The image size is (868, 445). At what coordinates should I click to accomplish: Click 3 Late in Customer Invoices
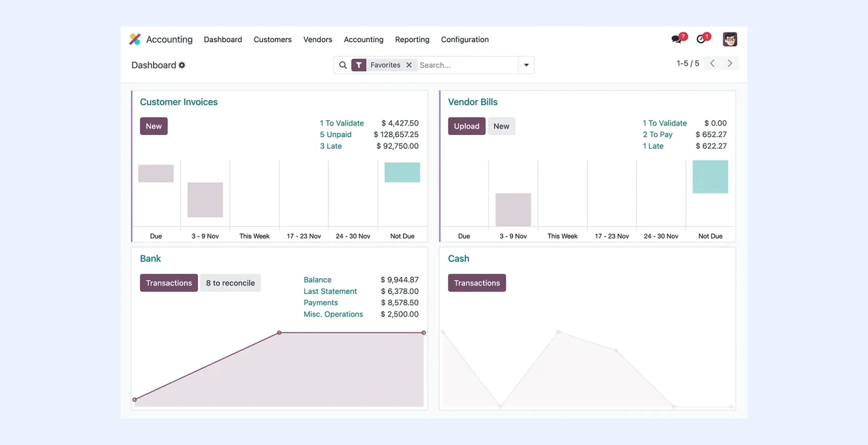(x=331, y=146)
